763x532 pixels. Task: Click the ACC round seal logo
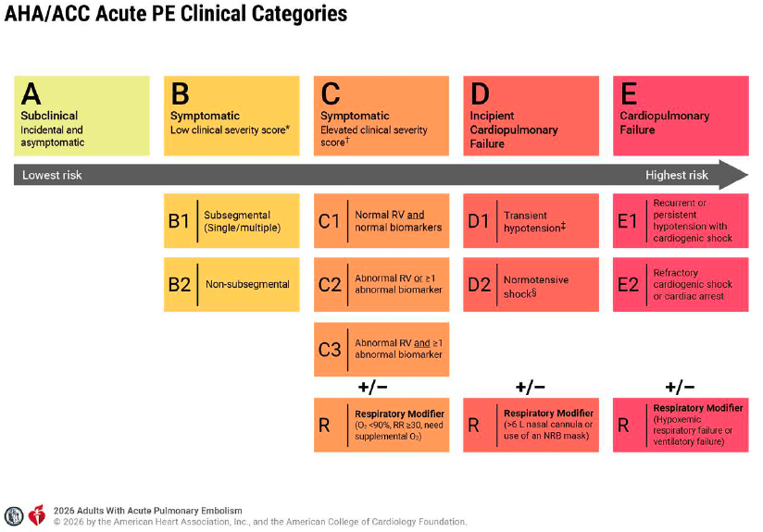coord(14,516)
